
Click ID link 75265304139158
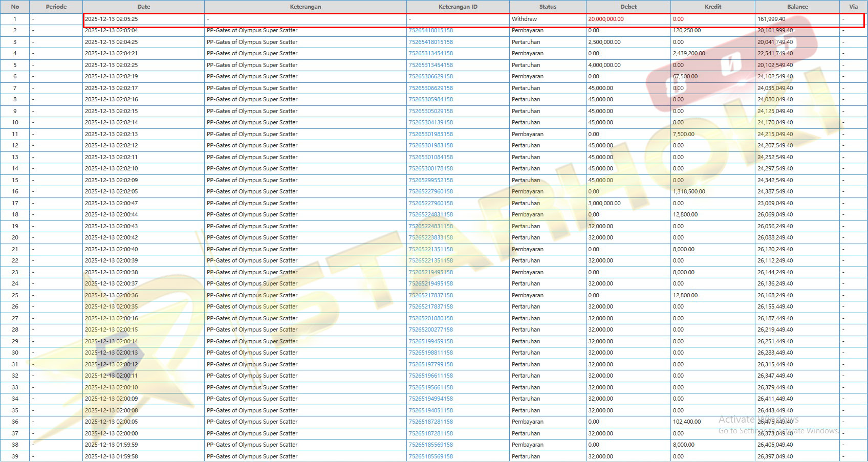(x=430, y=122)
